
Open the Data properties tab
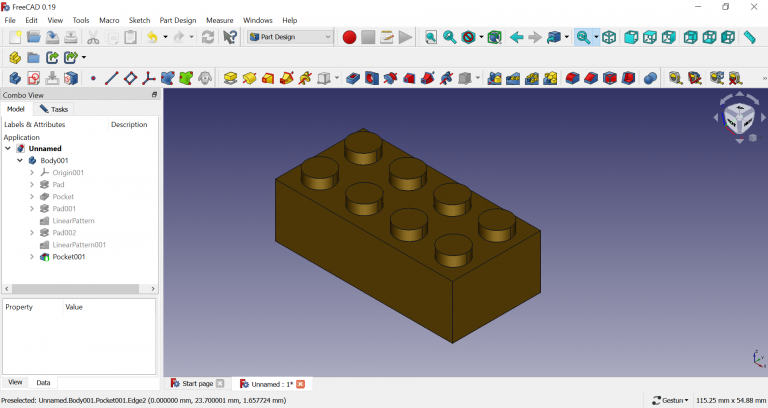pos(44,382)
